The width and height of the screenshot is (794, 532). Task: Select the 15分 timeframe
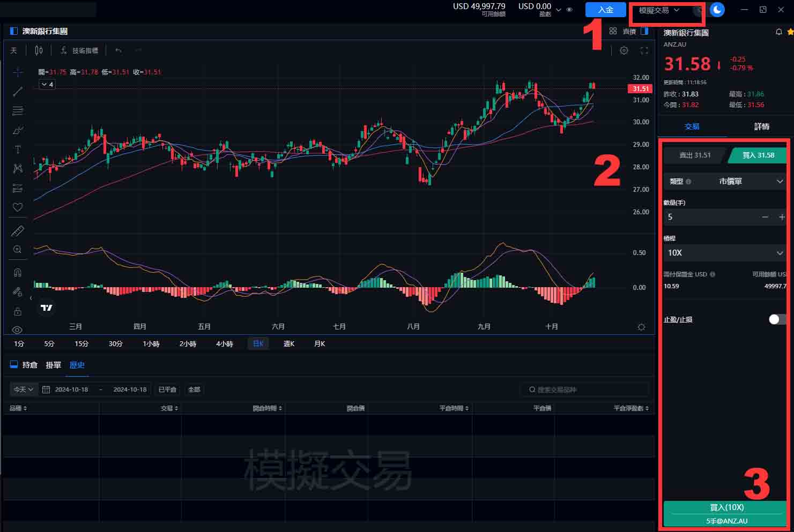(x=81, y=343)
